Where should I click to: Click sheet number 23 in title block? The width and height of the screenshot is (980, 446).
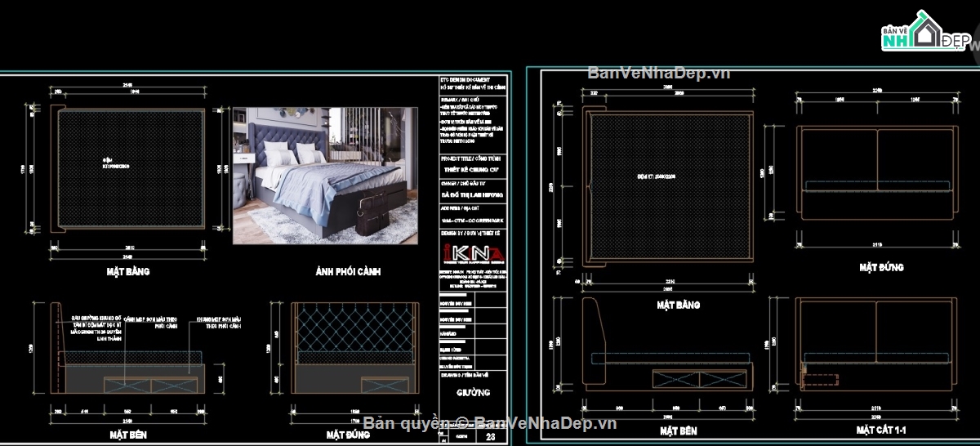click(491, 437)
